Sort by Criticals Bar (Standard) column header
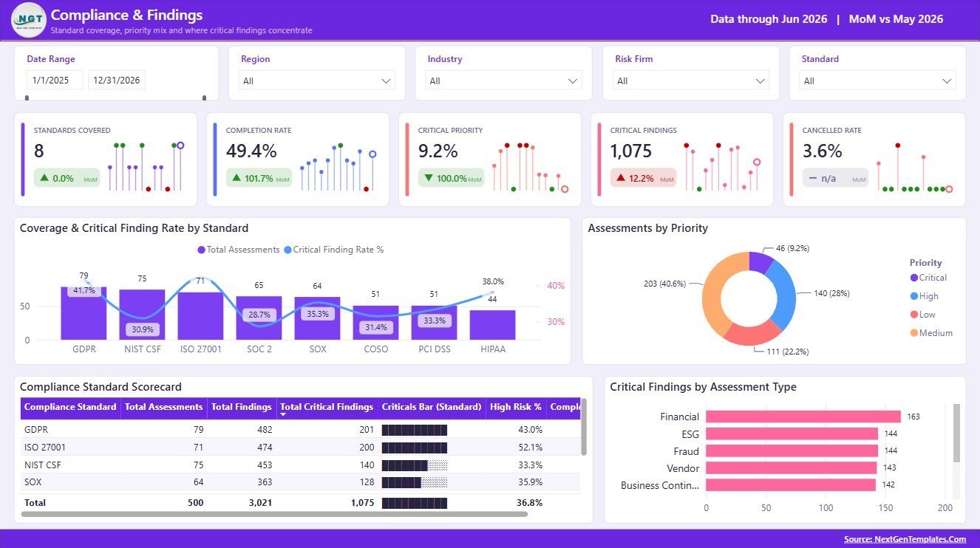Image resolution: width=980 pixels, height=548 pixels. pos(432,407)
